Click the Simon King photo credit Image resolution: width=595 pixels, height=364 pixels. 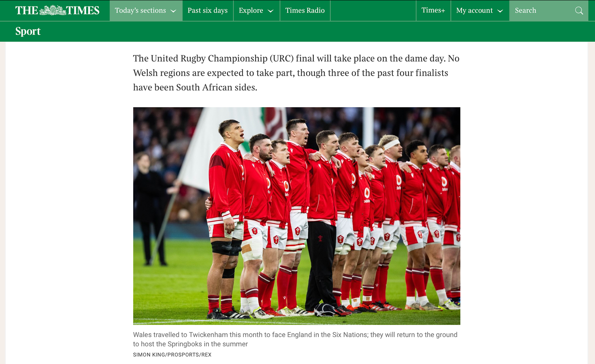pyautogui.click(x=172, y=355)
